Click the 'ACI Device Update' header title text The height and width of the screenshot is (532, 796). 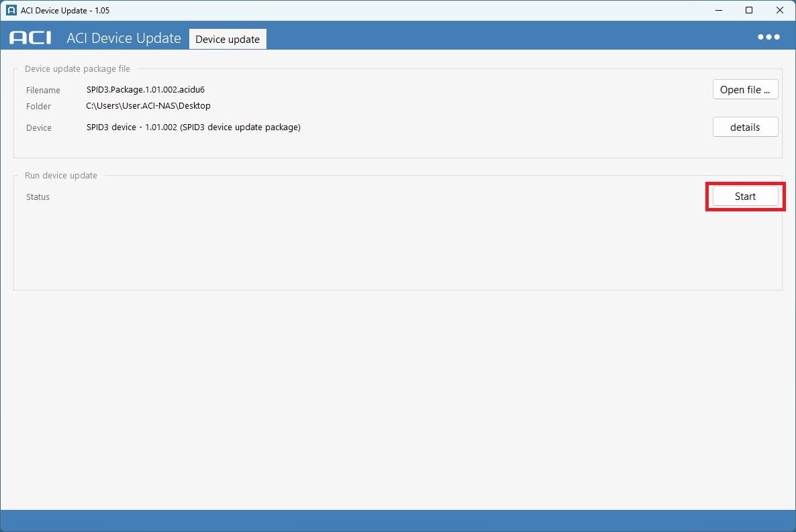123,38
